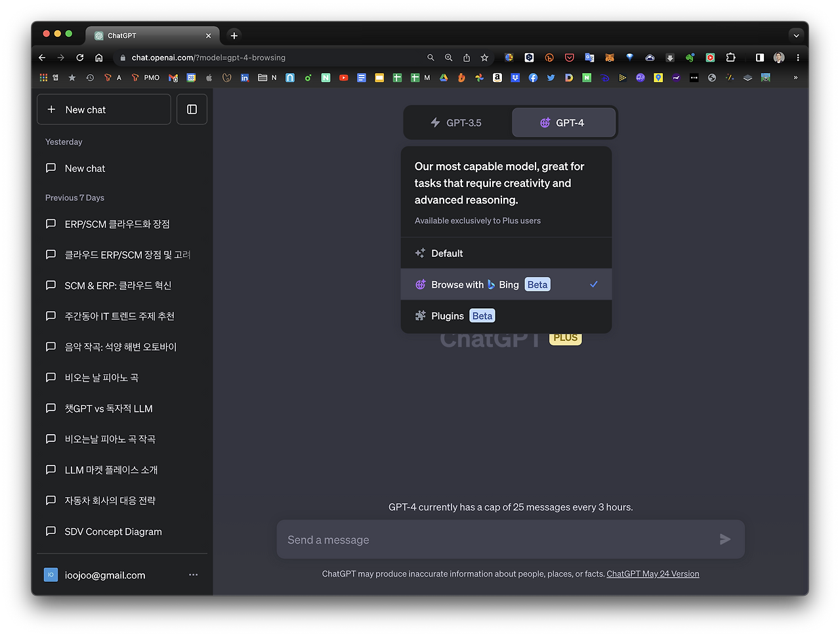Open the Google Translate extension
Viewport: 840px width, 637px height.
[x=589, y=58]
